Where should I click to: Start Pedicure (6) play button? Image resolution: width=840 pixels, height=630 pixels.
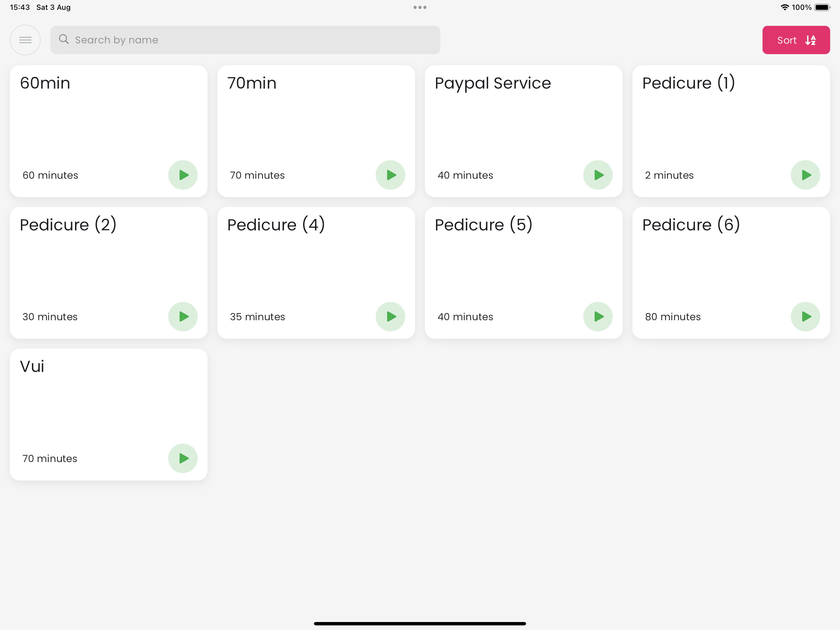click(806, 317)
